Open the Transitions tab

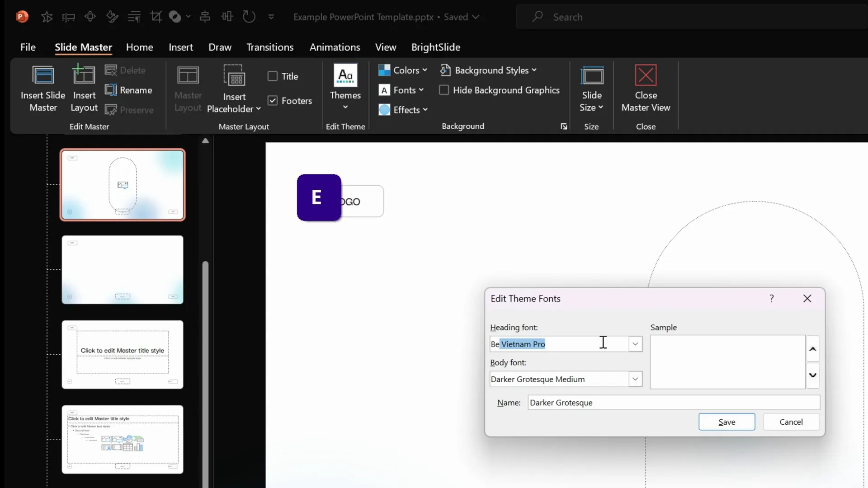(270, 47)
